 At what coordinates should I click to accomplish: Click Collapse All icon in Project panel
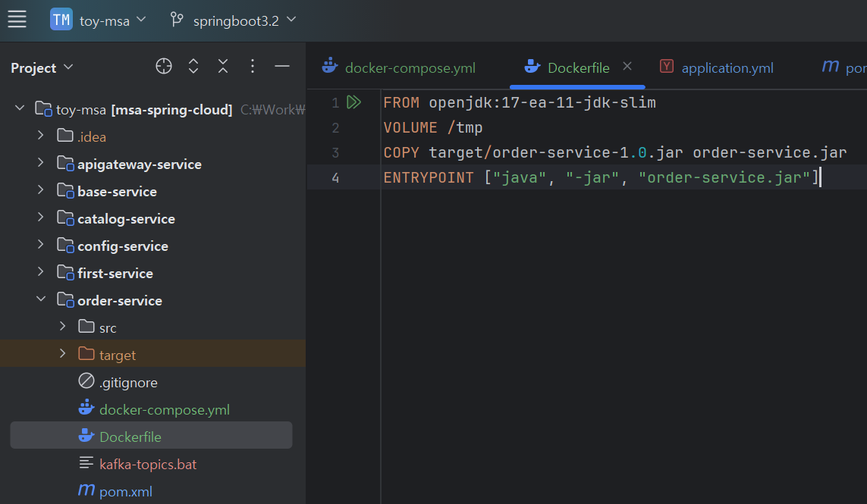223,67
